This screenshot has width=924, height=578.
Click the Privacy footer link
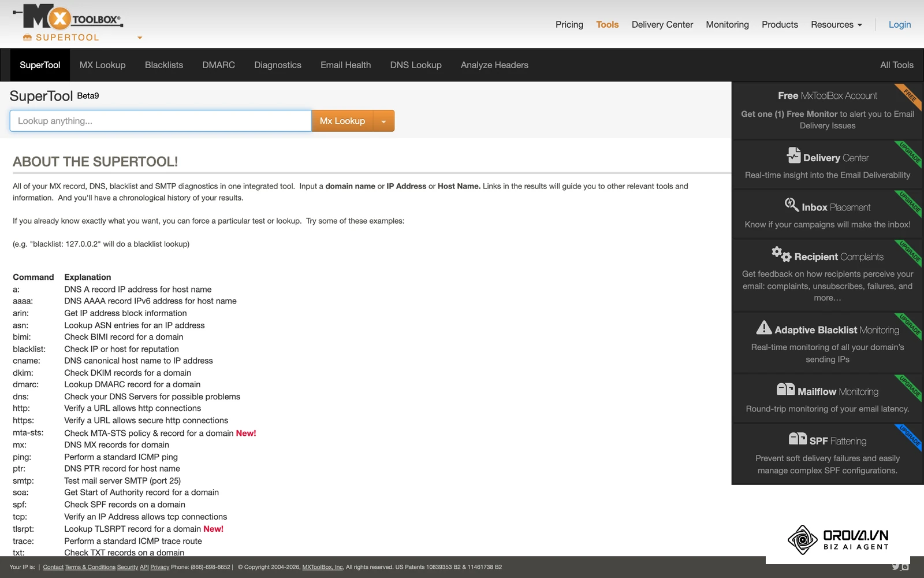(x=160, y=567)
